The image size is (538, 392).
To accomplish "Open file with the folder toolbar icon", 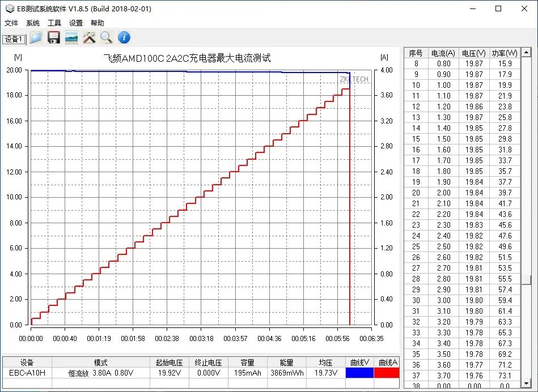I will [x=36, y=37].
